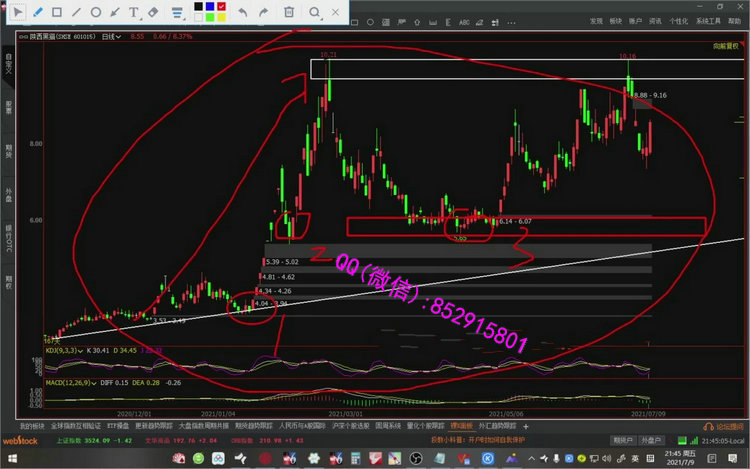
Task: Open the line thickness dropdown
Action: [178, 12]
